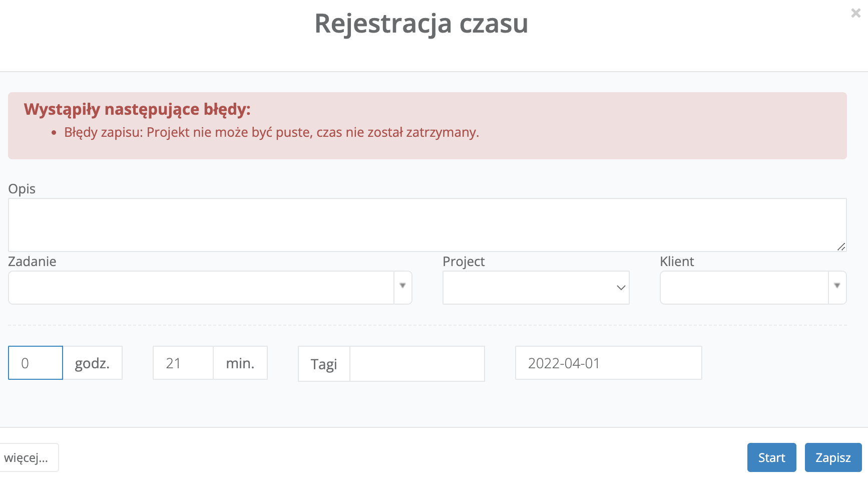The image size is (868, 479).
Task: Save the entry with Zapisz
Action: (833, 457)
